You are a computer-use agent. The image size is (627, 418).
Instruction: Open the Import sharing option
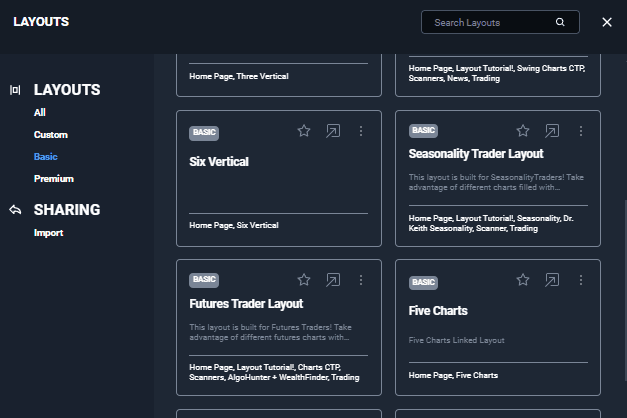click(48, 233)
